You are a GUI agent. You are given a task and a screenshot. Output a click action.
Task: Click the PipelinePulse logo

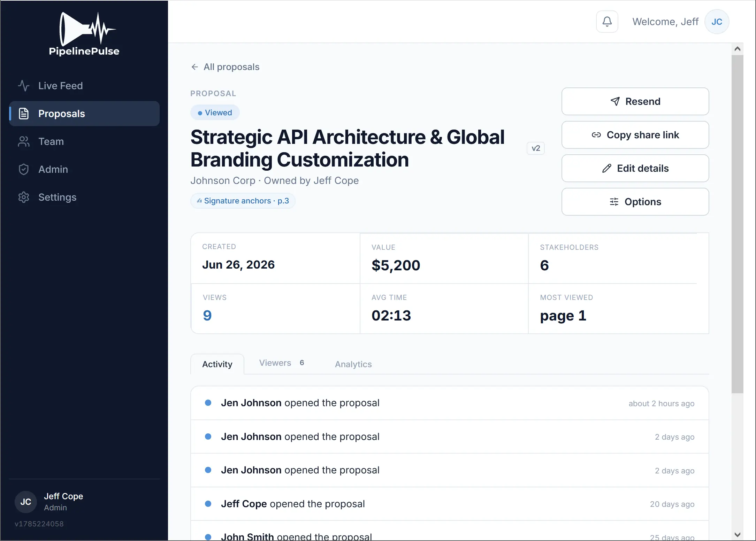pyautogui.click(x=84, y=34)
